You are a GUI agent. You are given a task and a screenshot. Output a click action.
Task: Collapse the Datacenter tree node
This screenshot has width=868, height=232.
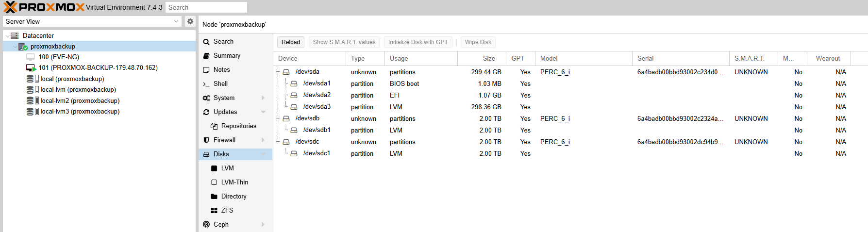click(7, 36)
